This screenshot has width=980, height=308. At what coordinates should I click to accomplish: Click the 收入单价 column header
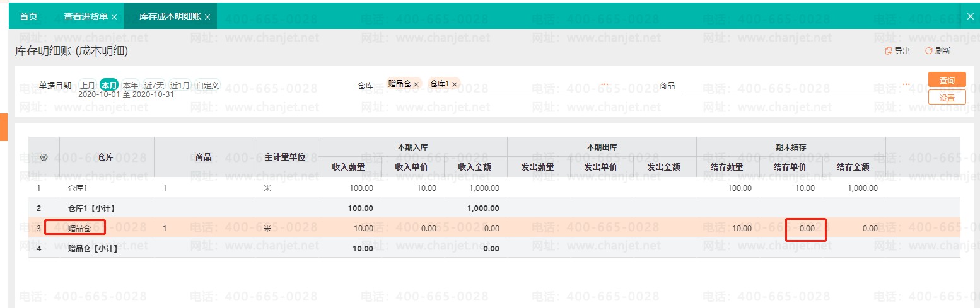[x=412, y=167]
